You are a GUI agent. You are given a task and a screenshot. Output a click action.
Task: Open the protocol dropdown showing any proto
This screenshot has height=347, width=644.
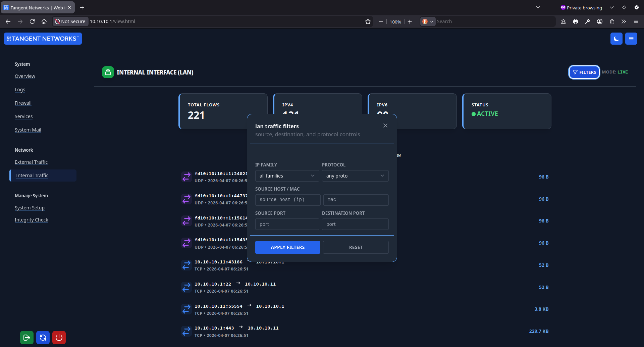tap(355, 176)
